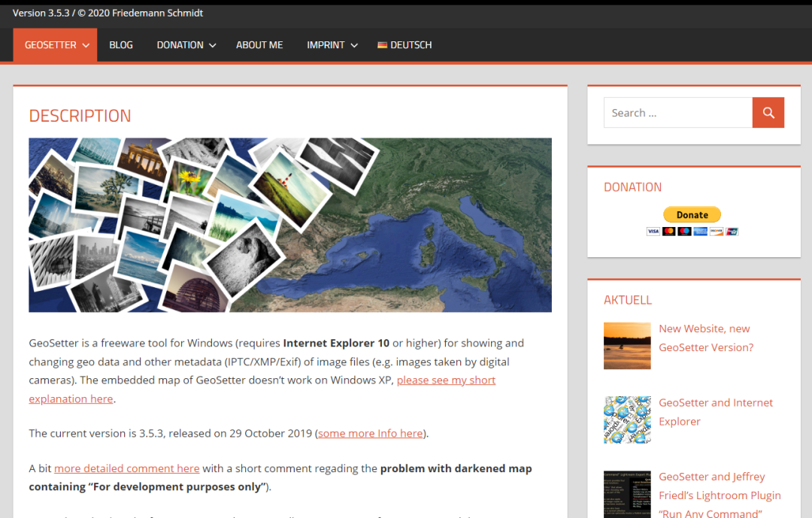
Task: Expand the GEOSETTER menu chevron
Action: [x=86, y=46]
